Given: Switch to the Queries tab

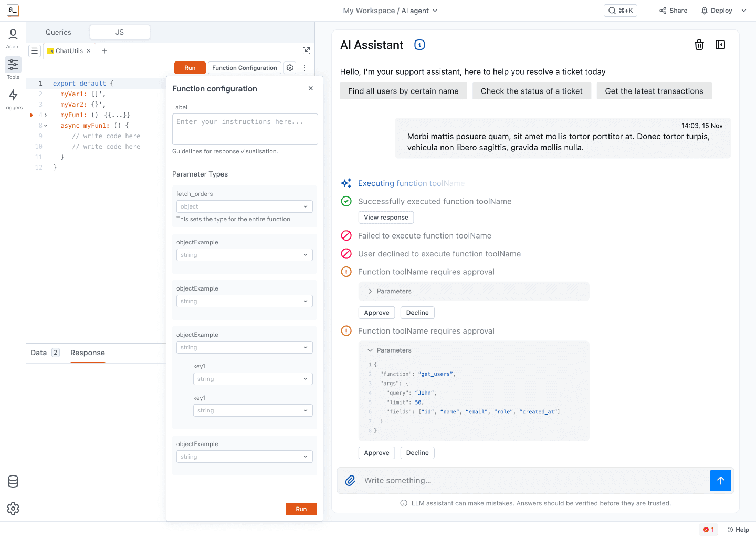Looking at the screenshot, I should tap(58, 32).
